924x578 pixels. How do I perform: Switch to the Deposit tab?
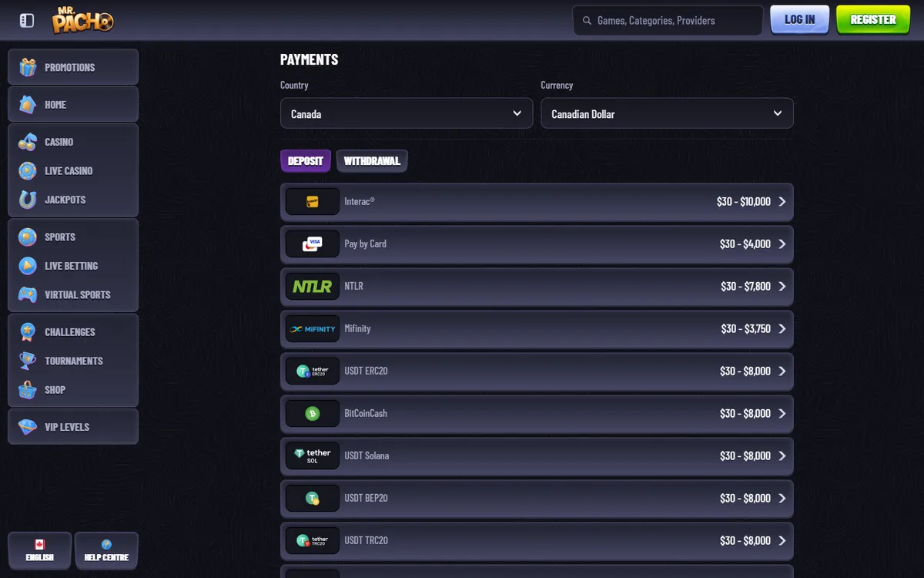point(306,161)
